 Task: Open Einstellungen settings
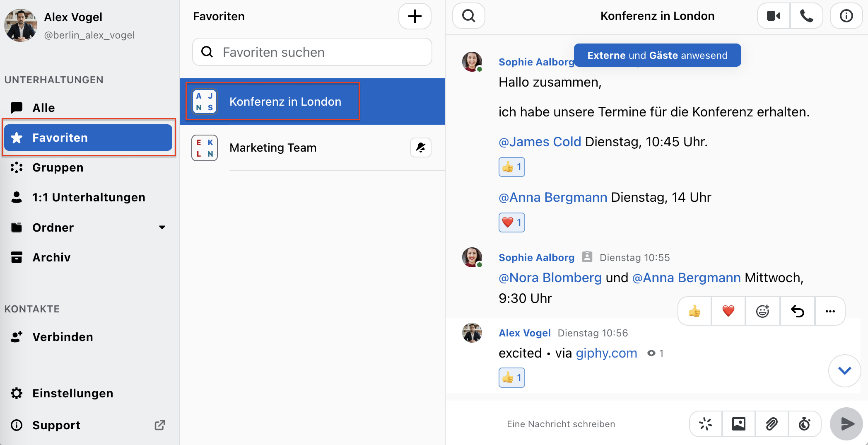(88, 393)
